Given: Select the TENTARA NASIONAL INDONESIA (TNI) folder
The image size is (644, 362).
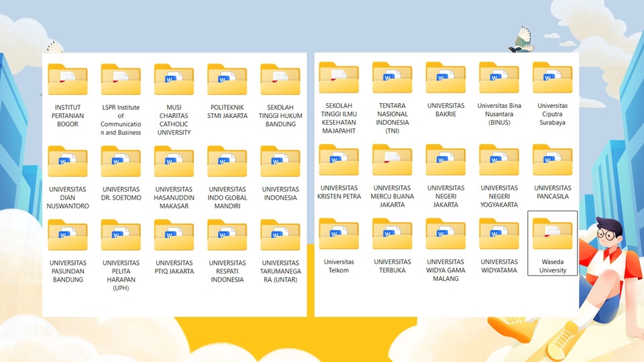Looking at the screenshot, I should click(x=392, y=78).
